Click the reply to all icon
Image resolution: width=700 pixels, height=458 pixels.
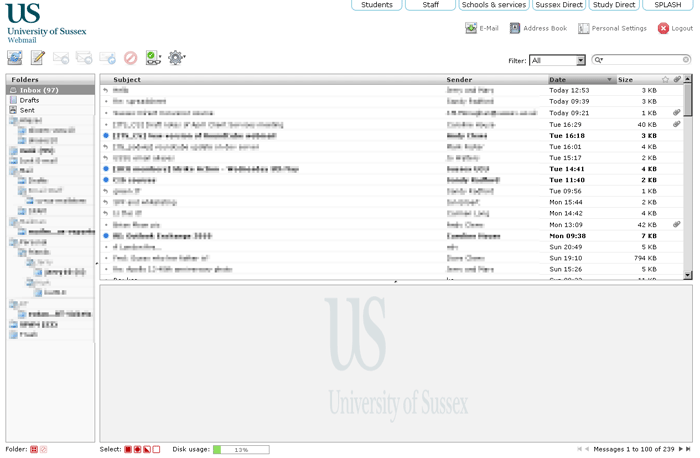pyautogui.click(x=84, y=58)
